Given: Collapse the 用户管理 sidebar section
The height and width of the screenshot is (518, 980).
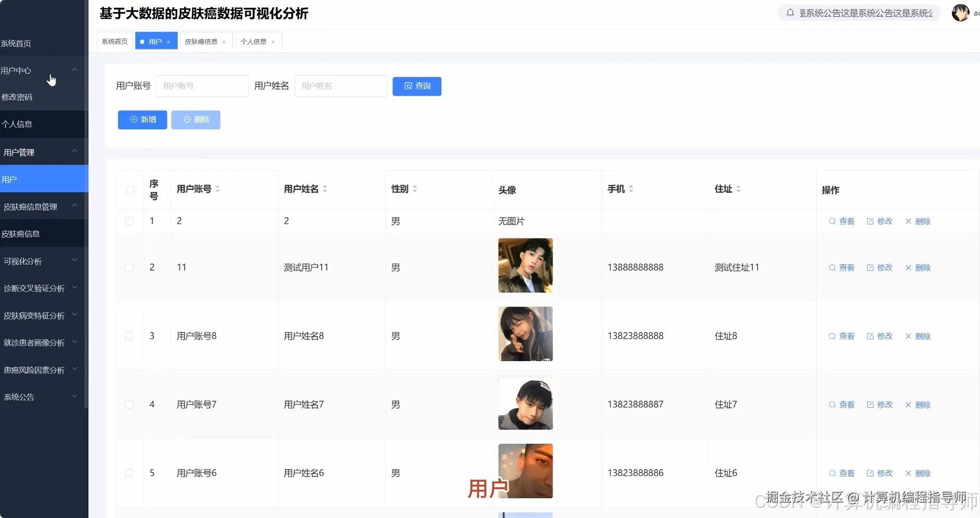Looking at the screenshot, I should click(74, 151).
